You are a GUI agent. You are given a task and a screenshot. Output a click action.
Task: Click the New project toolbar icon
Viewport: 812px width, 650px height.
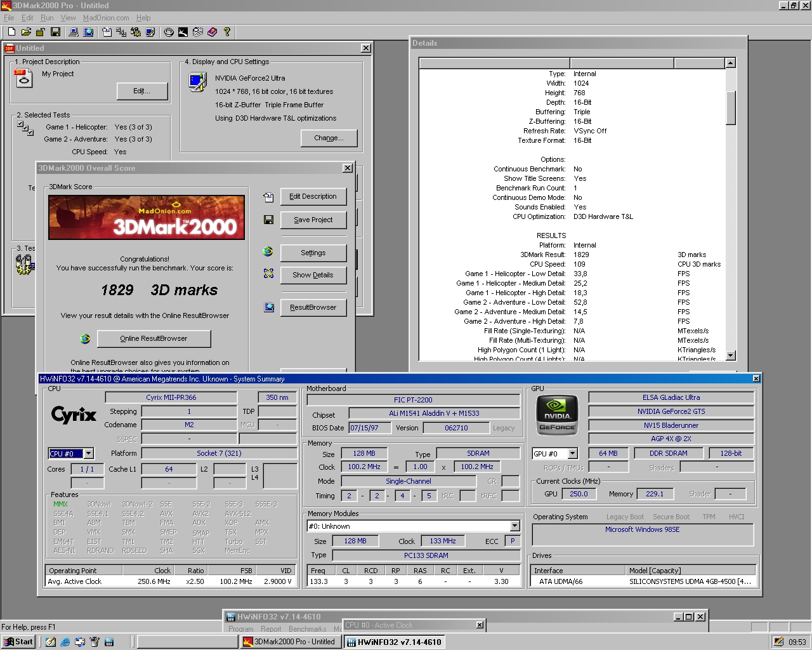click(x=11, y=32)
